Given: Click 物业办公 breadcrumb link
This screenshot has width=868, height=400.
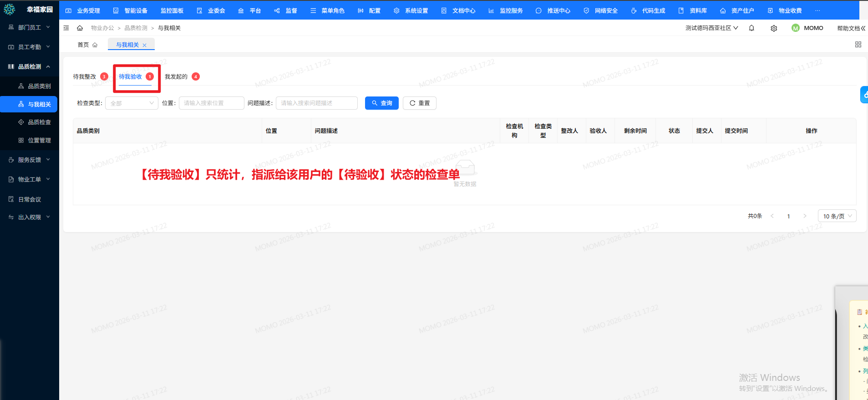Looking at the screenshot, I should (102, 28).
